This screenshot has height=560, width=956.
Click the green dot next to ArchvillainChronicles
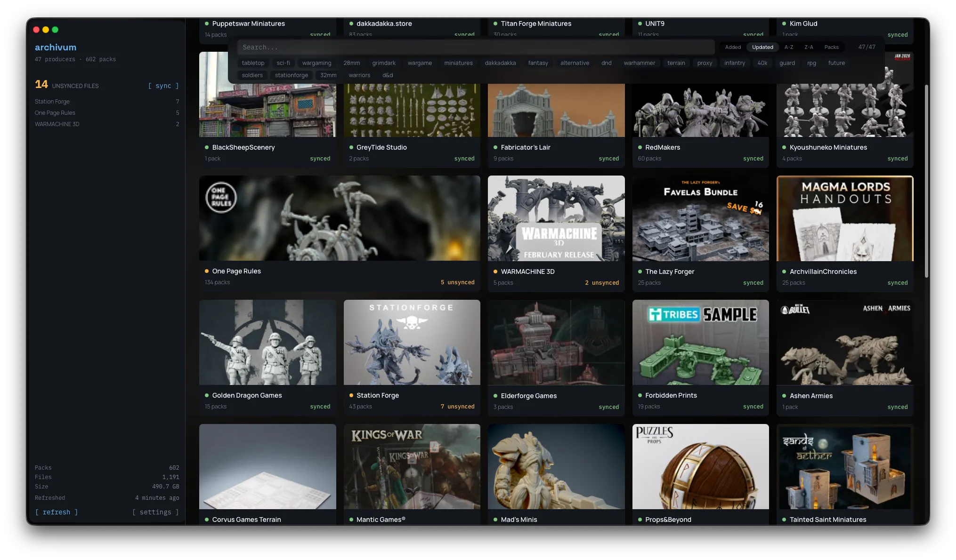(x=784, y=272)
